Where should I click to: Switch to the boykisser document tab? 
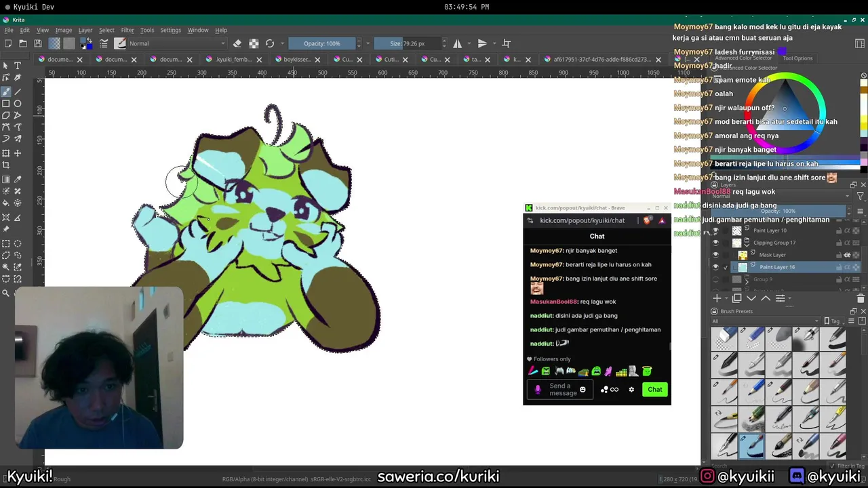tap(296, 59)
